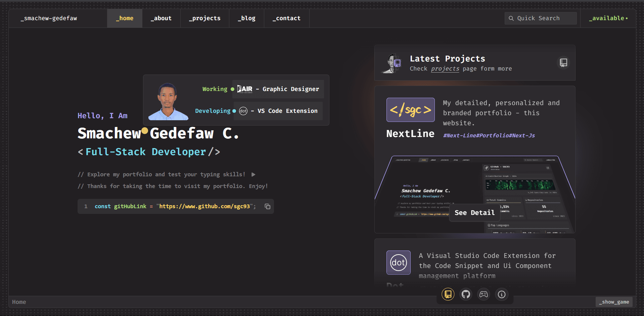The height and width of the screenshot is (316, 644).
Task: Switch to the _about tab
Action: coord(162,18)
